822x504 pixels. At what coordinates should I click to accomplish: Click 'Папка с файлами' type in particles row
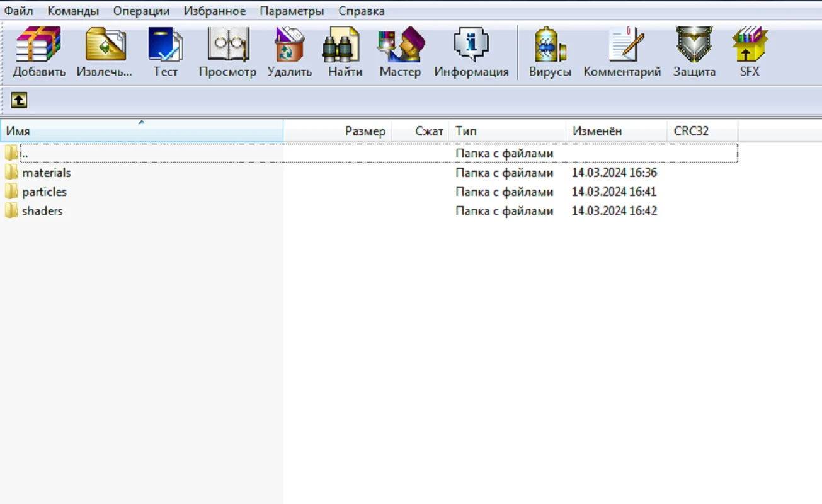click(505, 192)
